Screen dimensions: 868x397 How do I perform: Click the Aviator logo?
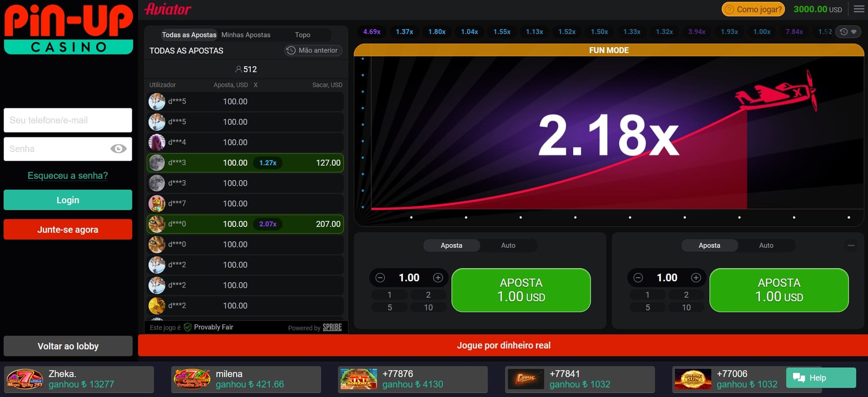pyautogui.click(x=168, y=9)
